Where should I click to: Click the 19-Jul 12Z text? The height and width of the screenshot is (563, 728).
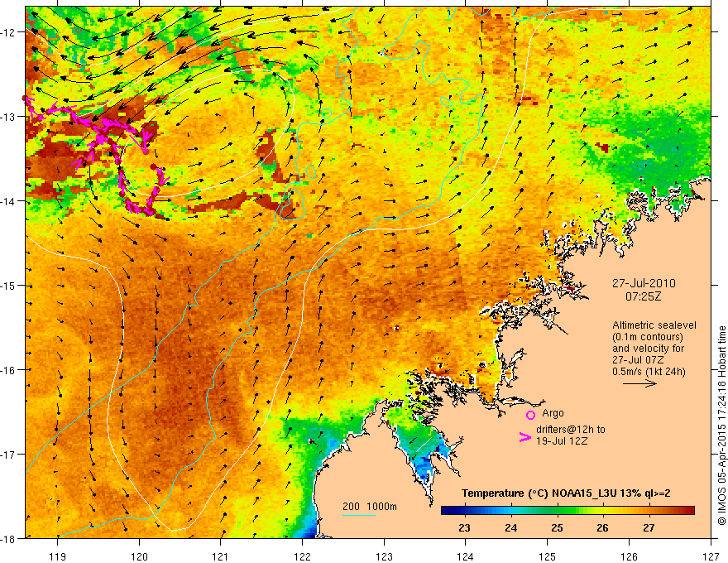[x=562, y=440]
